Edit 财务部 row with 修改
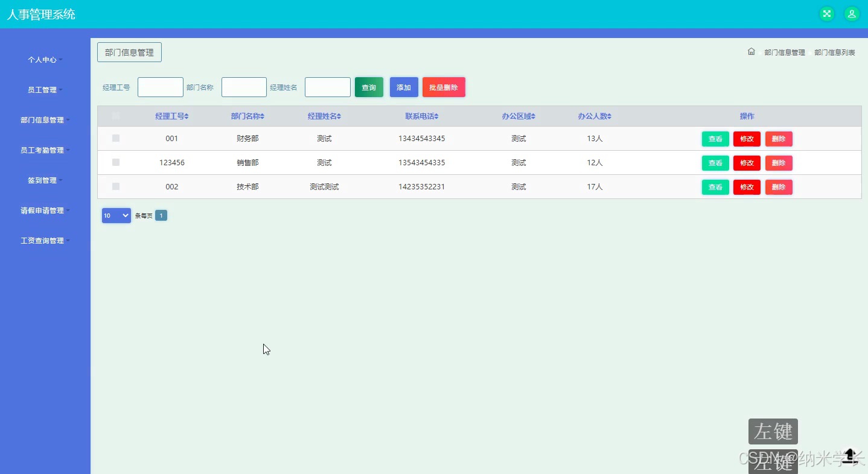The width and height of the screenshot is (868, 474). coord(747,139)
